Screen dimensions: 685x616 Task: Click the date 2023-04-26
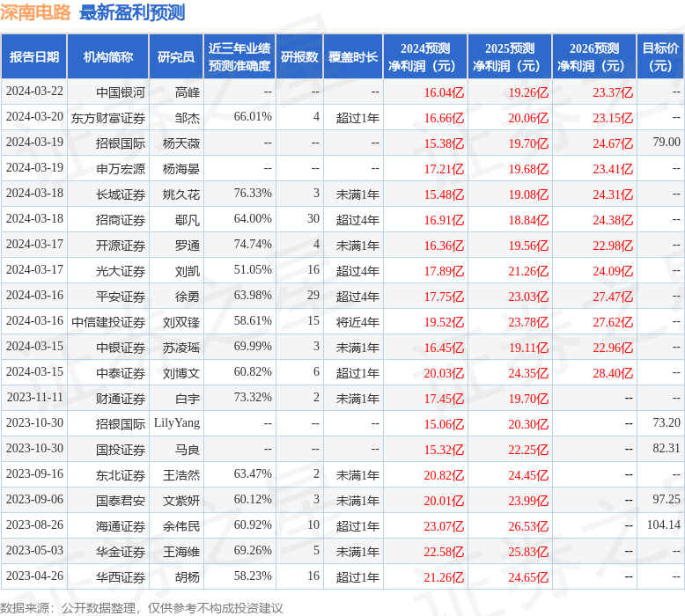pos(34,576)
